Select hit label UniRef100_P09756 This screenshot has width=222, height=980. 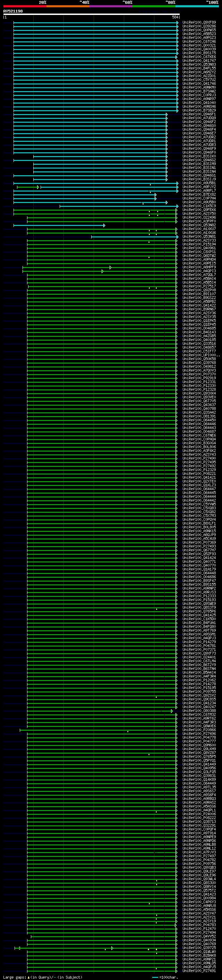pos(199,864)
